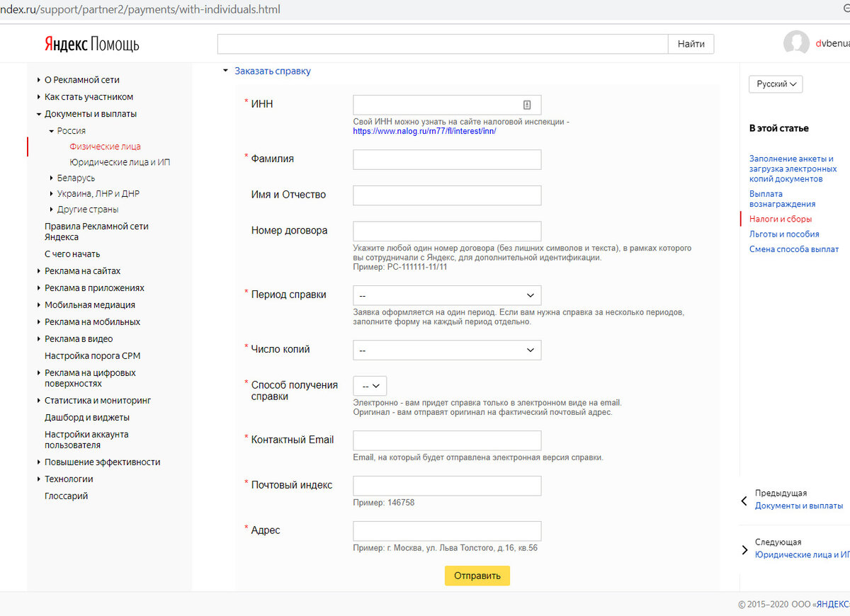Expand Повышение эффективности section
The width and height of the screenshot is (850, 616).
(x=39, y=462)
